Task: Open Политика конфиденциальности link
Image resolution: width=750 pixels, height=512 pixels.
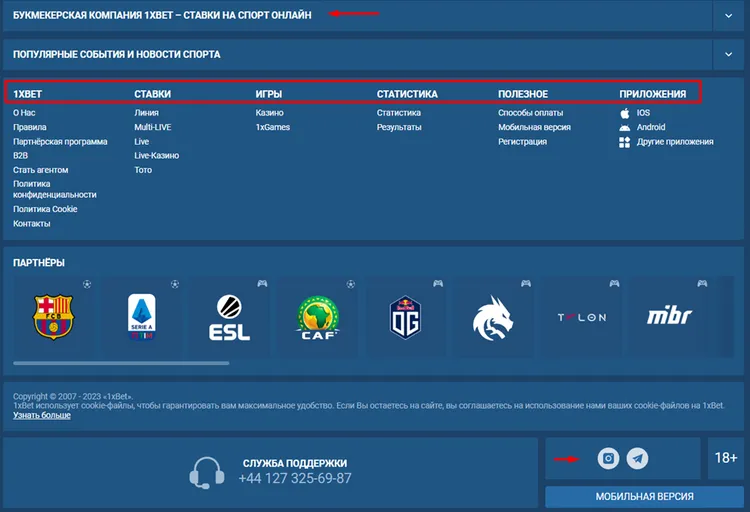Action: [55, 189]
